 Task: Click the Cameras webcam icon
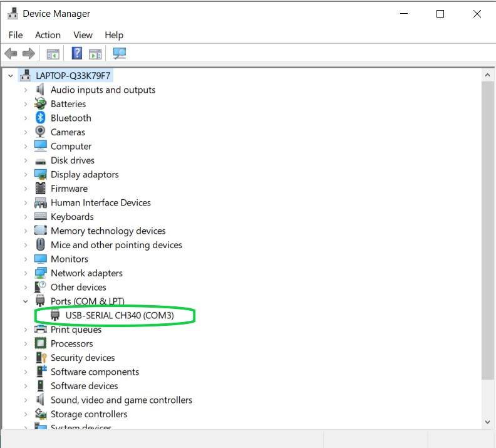[41, 132]
